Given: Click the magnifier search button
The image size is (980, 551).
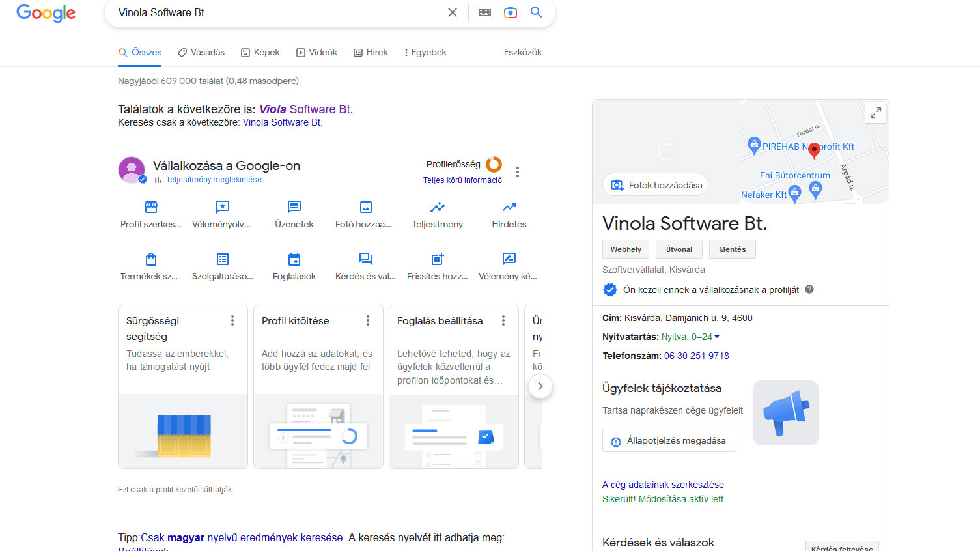Looking at the screenshot, I should (x=536, y=12).
